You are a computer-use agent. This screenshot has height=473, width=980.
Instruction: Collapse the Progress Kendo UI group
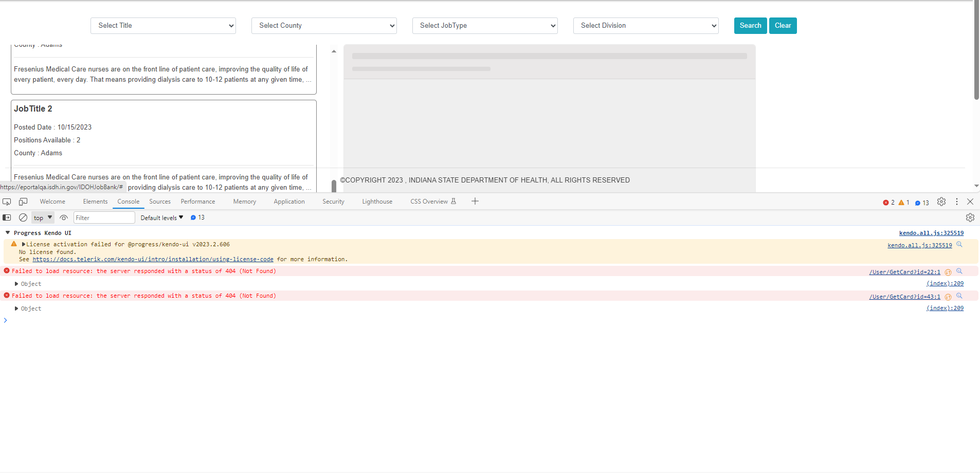(8, 233)
